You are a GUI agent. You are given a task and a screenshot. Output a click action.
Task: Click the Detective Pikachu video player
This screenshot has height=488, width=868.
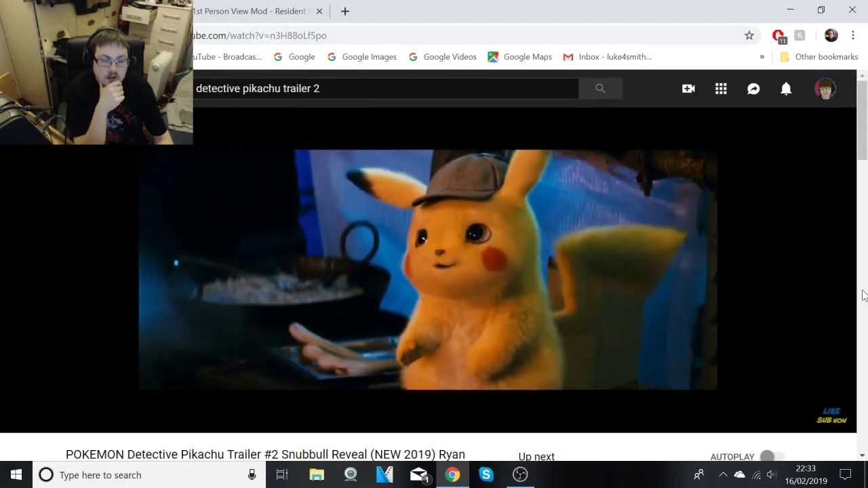pyautogui.click(x=428, y=270)
